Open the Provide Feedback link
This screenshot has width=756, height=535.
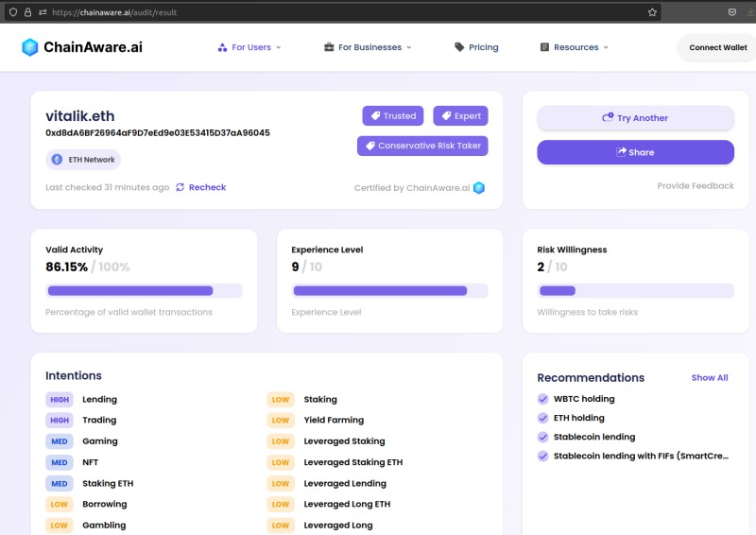(x=696, y=185)
